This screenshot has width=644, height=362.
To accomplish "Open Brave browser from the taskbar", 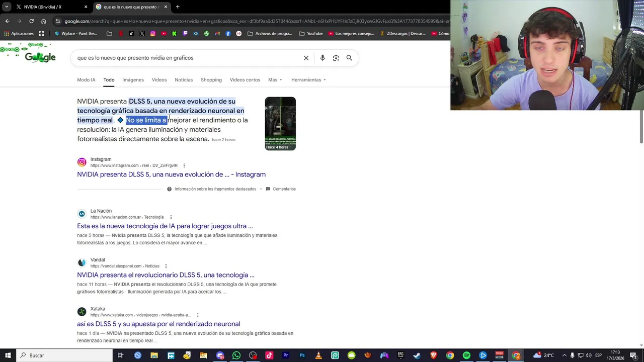I will coord(434,355).
